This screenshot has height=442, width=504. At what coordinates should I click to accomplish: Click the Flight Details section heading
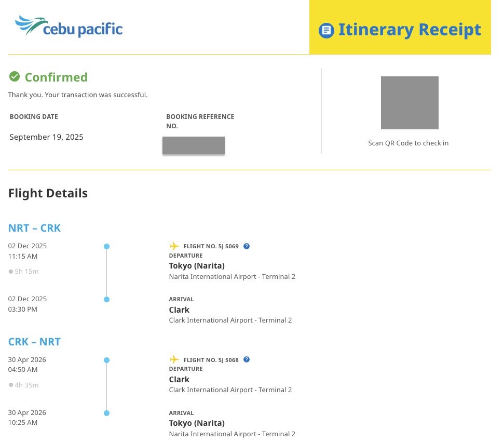coord(48,193)
